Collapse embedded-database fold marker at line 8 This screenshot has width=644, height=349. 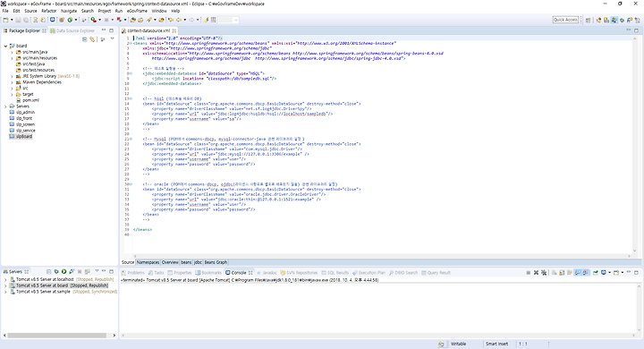click(x=130, y=73)
